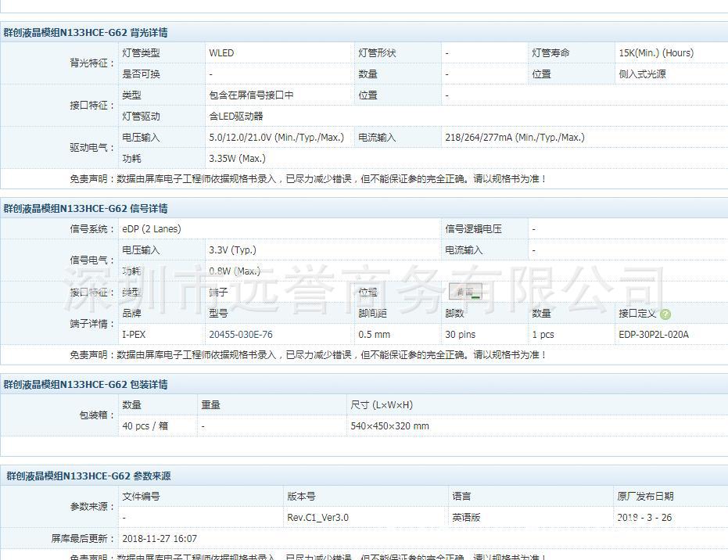Select the 接口定义 column header
Screen dimensions: 728x560
point(637,314)
